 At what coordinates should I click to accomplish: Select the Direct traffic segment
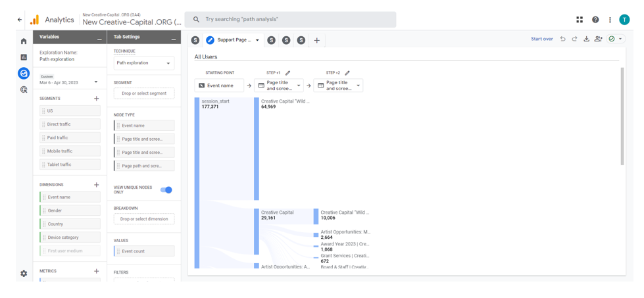tap(70, 124)
